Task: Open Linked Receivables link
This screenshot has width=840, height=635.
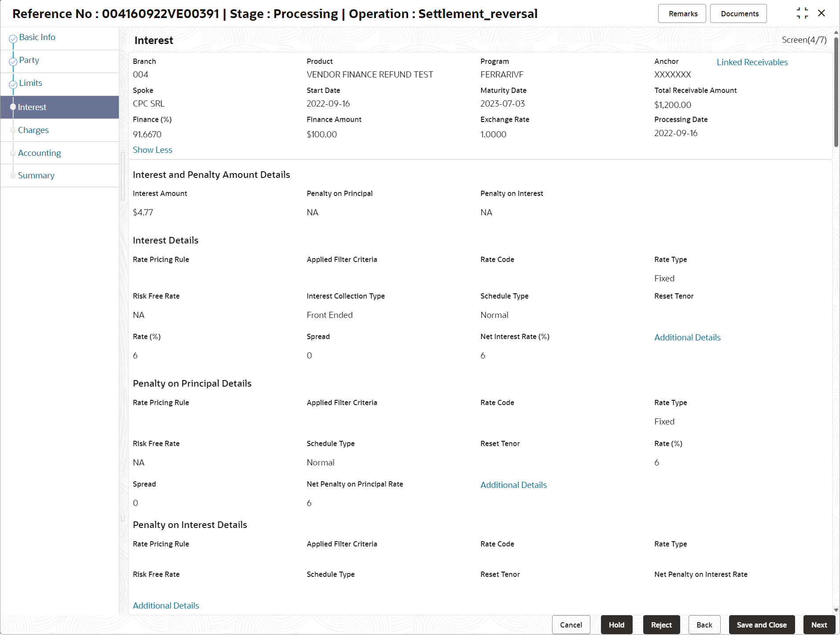Action: 752,62
